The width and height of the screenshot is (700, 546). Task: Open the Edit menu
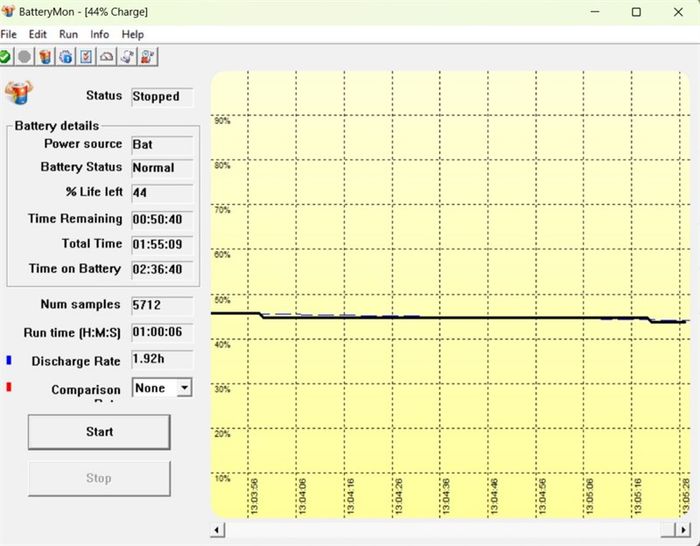pos(38,34)
